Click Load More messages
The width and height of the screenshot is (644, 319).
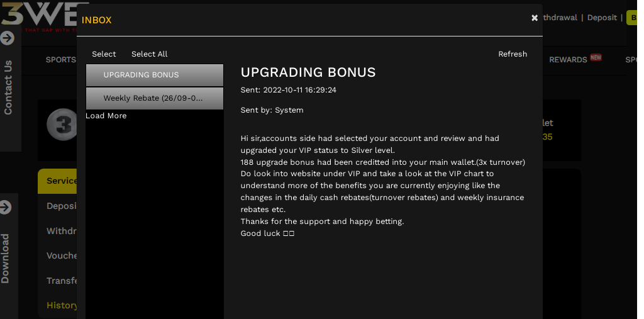click(106, 116)
